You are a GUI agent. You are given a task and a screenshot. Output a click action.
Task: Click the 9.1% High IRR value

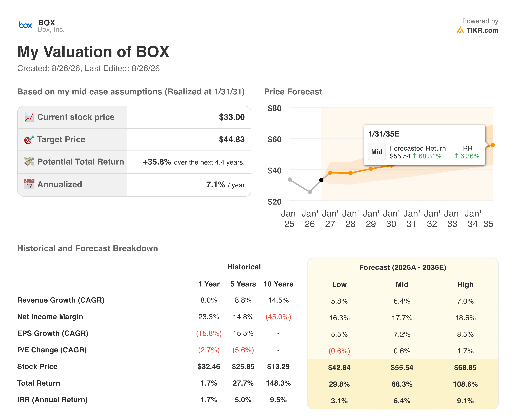(465, 401)
